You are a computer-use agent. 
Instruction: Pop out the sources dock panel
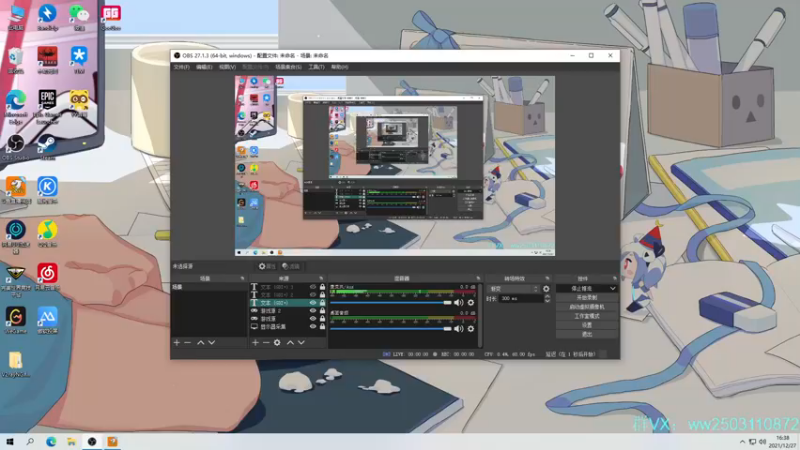321,279
